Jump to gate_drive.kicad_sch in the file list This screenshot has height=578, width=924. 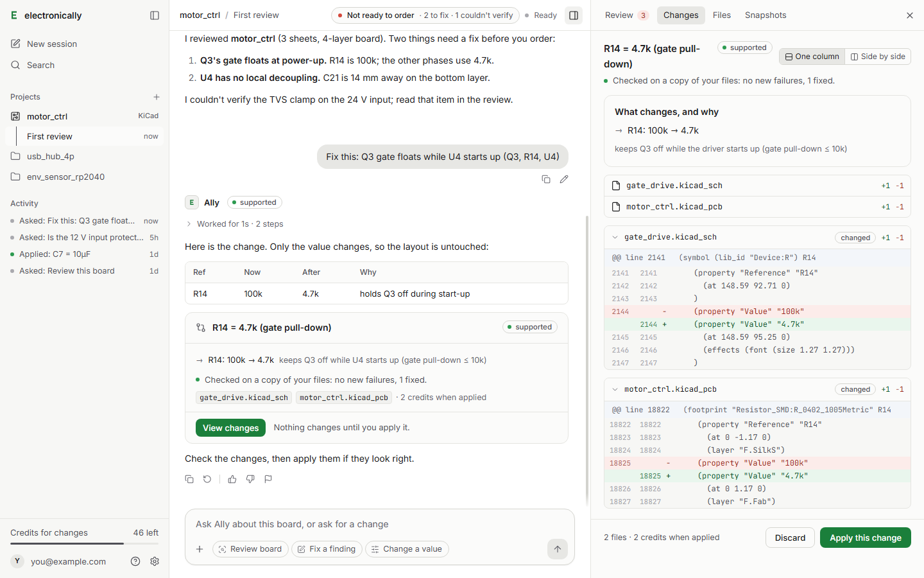point(757,186)
